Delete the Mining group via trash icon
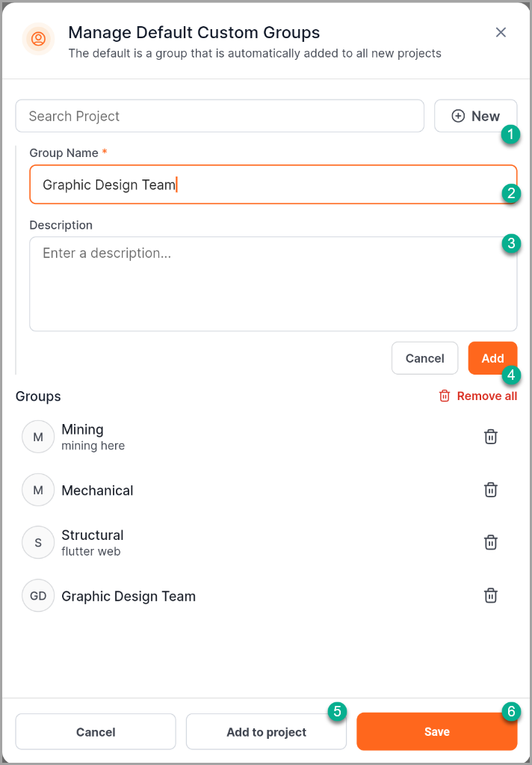 tap(490, 437)
